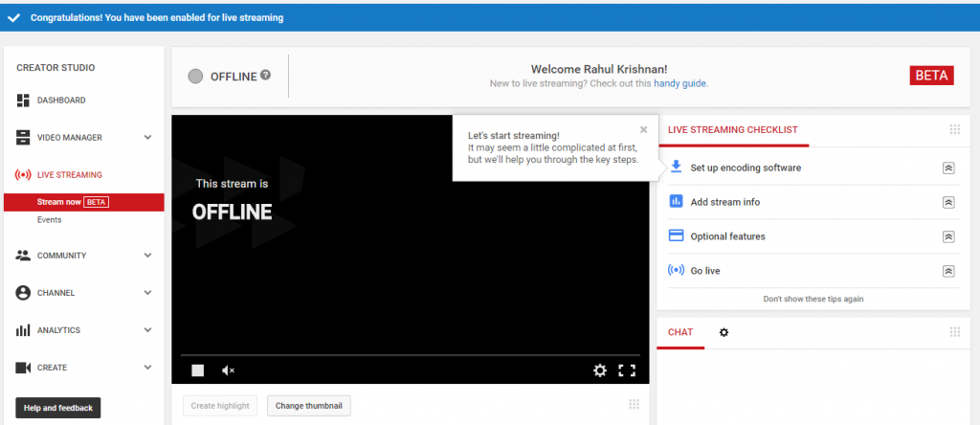
Task: Expand Community menu chevron
Action: tap(148, 255)
